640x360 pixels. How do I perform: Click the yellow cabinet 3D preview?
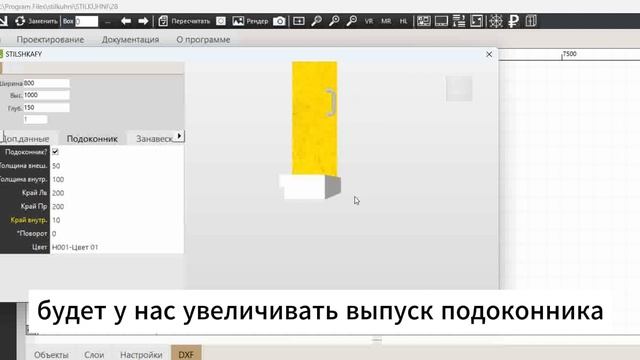pos(314,118)
